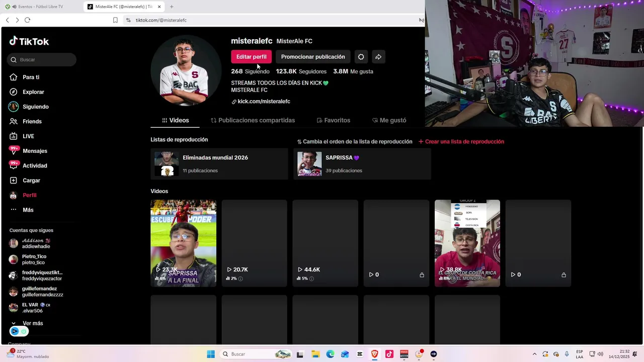This screenshot has width=644, height=362.
Task: Show hidden system tray icons
Action: coord(534,354)
